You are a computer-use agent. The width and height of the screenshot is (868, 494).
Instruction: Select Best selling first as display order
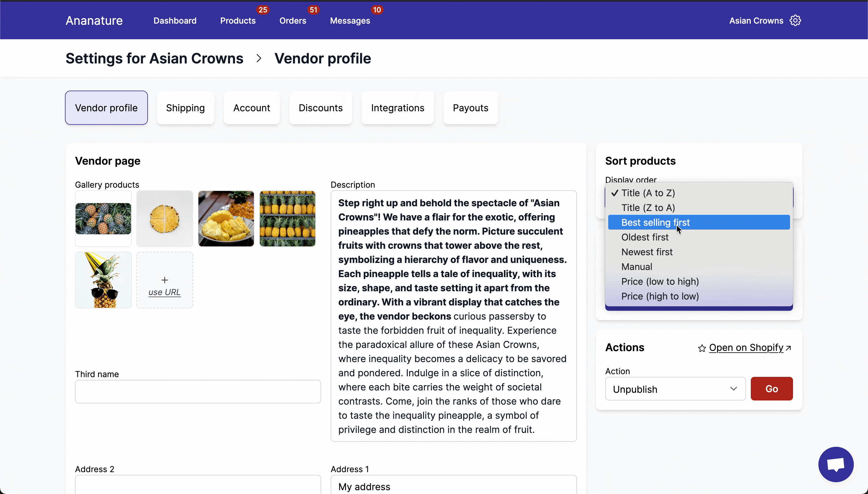(655, 222)
